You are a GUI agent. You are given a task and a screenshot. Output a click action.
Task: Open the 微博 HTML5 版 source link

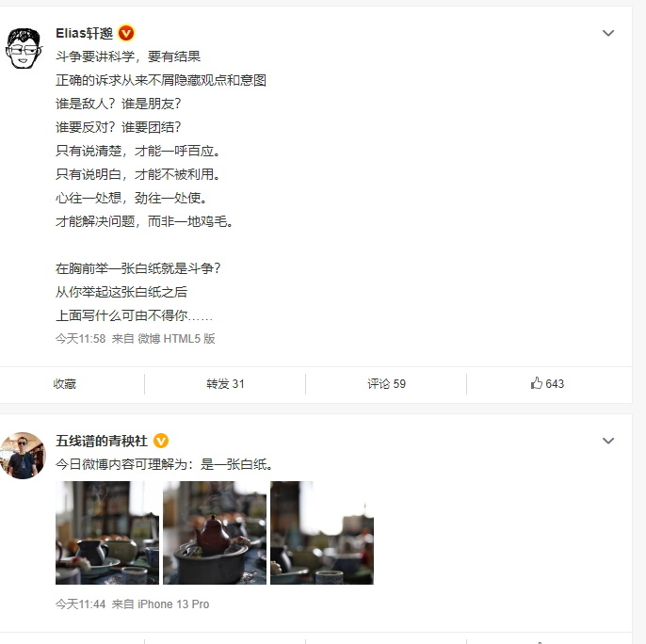tap(176, 339)
